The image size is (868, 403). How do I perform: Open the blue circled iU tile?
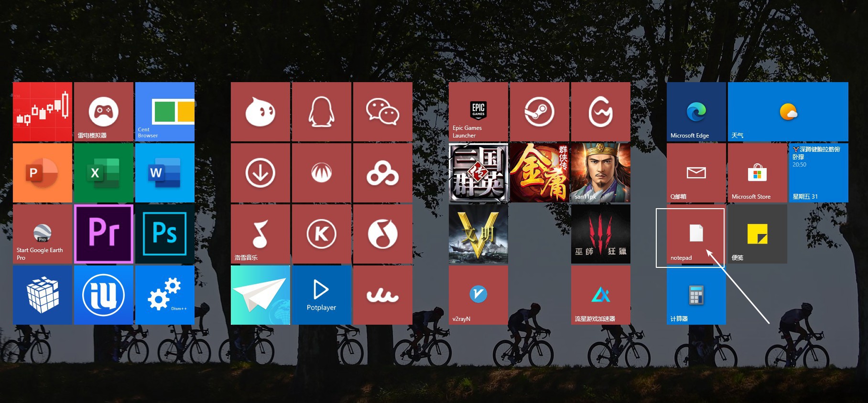click(x=104, y=295)
